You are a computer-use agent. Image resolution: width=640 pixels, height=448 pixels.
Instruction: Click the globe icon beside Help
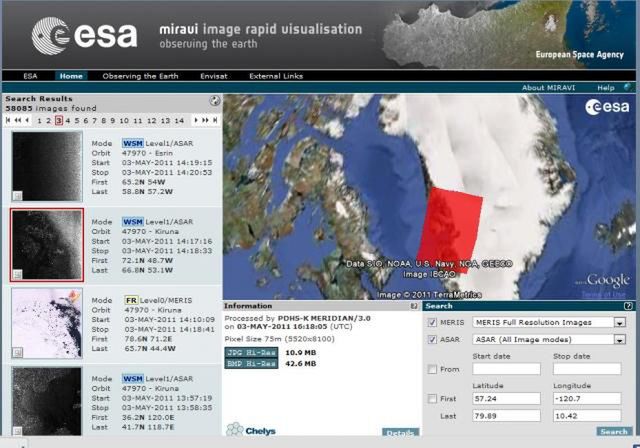coord(627,87)
